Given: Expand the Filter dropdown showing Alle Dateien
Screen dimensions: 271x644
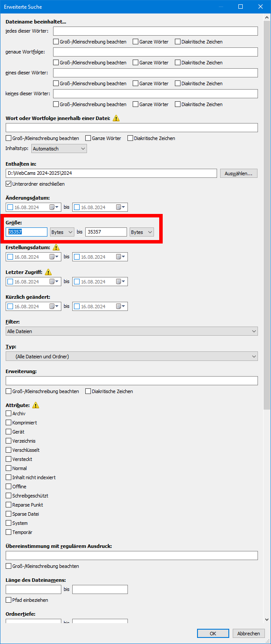Looking at the screenshot, I should tap(131, 331).
